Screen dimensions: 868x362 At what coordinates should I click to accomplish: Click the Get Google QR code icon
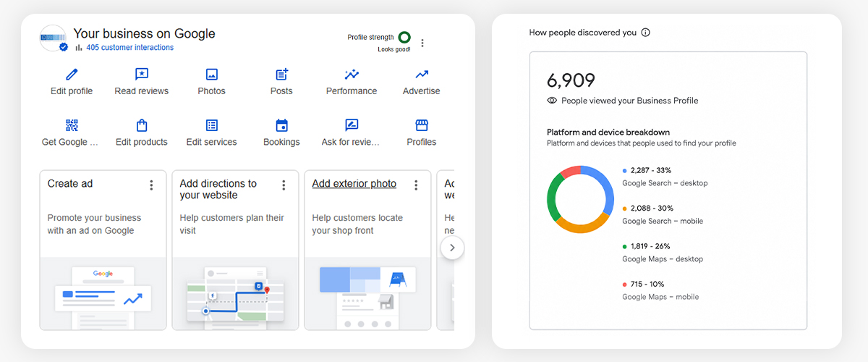(72, 125)
